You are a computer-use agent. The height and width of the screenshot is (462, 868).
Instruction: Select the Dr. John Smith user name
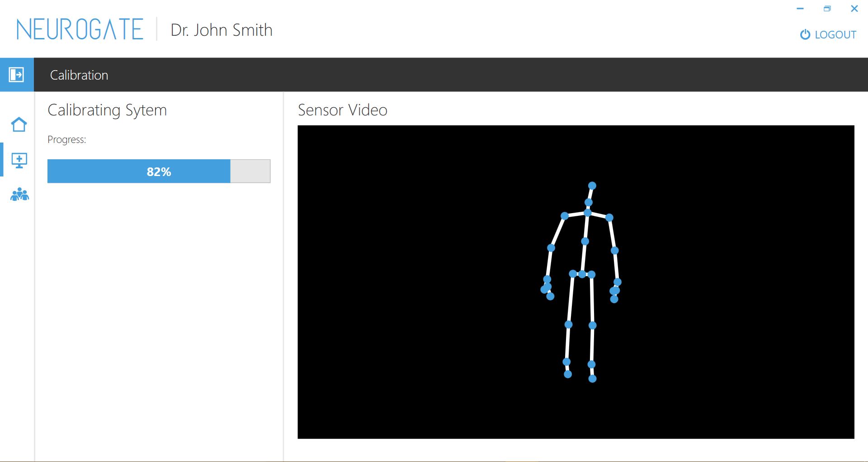point(222,30)
